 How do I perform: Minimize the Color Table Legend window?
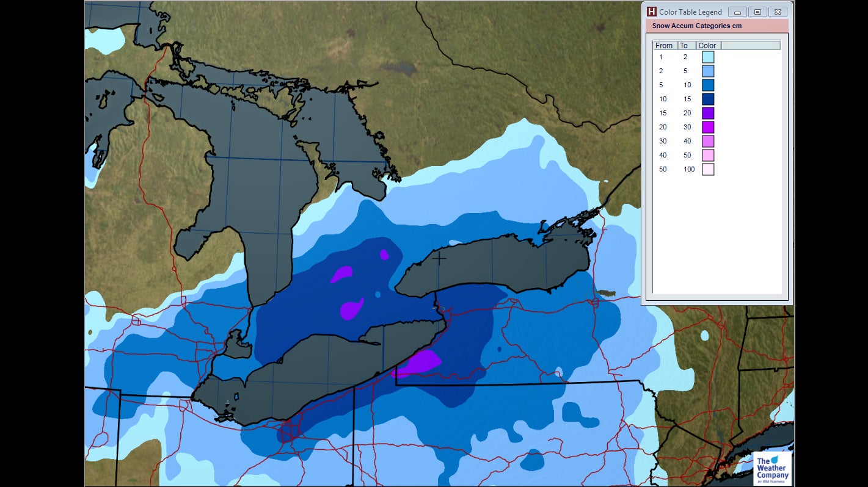coord(738,12)
